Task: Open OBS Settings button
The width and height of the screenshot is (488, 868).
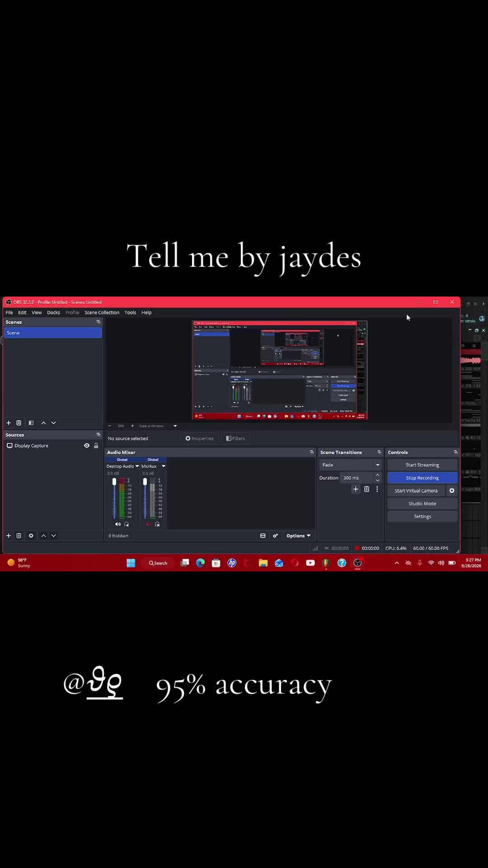Action: point(422,516)
